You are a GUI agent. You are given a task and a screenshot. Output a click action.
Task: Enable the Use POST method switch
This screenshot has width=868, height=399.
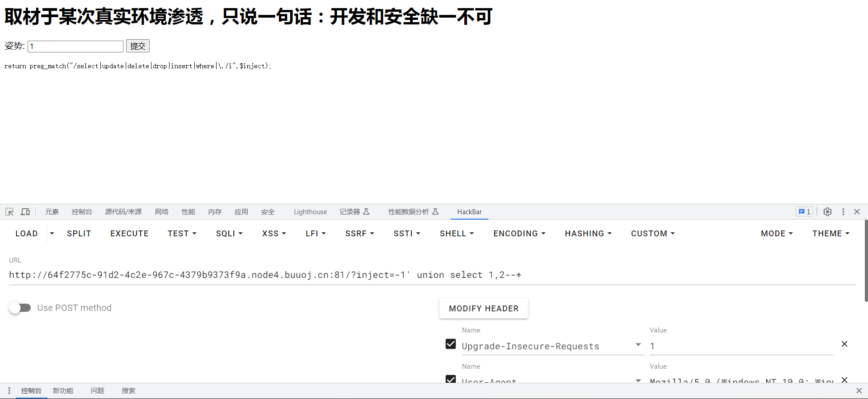click(20, 308)
